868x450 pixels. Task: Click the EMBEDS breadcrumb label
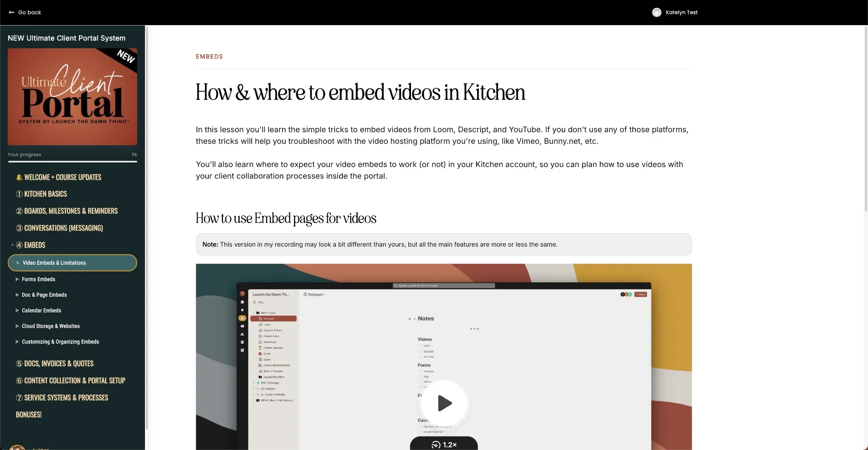209,56
